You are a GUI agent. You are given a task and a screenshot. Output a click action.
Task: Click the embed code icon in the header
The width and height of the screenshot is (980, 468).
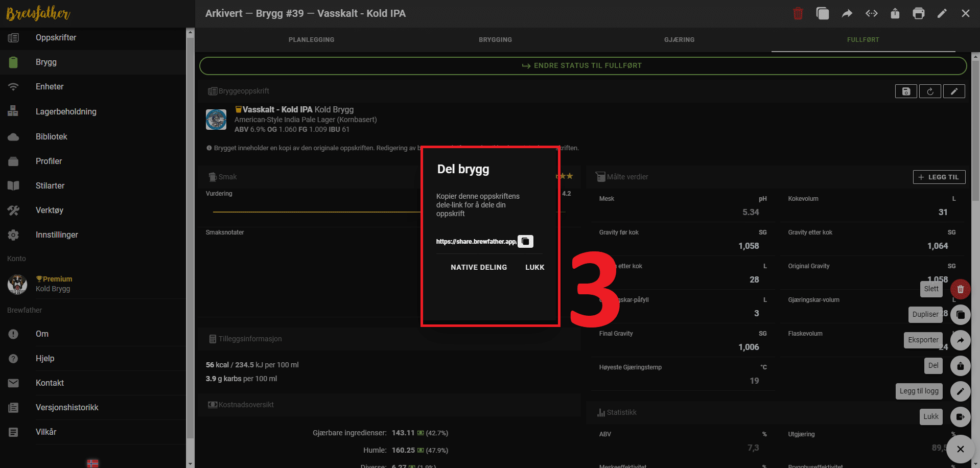(871, 14)
